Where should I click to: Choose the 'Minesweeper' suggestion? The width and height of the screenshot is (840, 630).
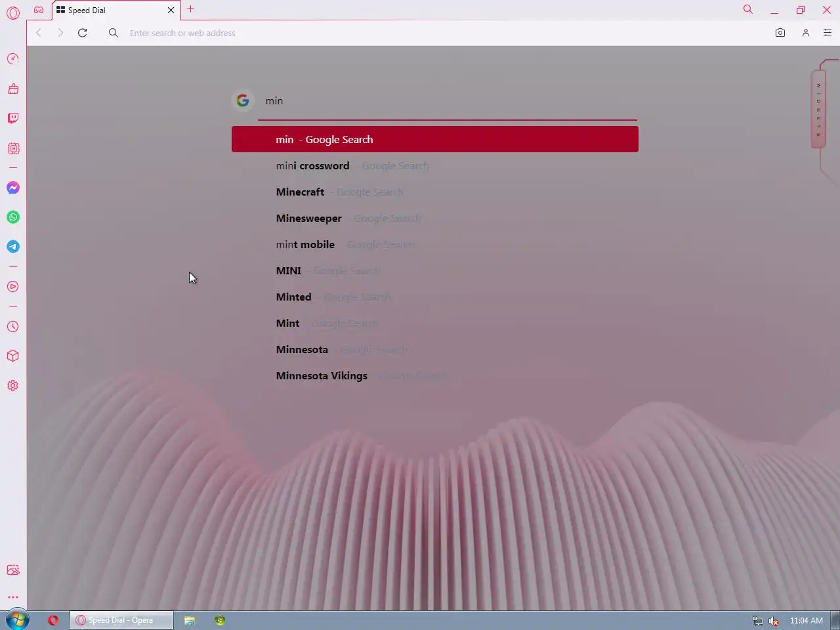[x=435, y=218]
